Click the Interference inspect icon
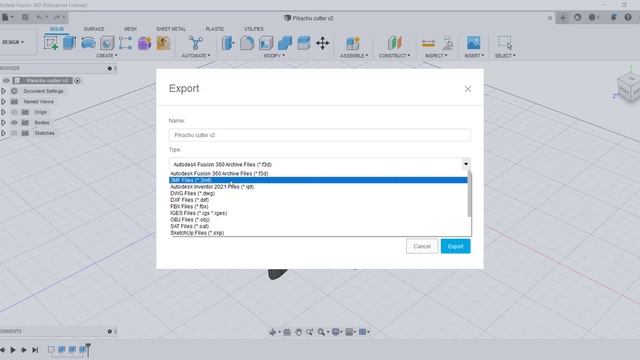Image resolution: width=640 pixels, height=360 pixels. [448, 43]
